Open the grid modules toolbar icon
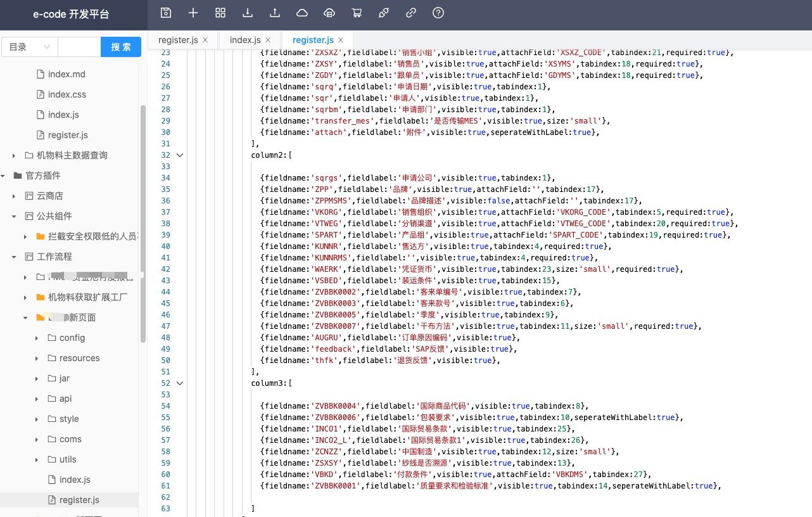The width and height of the screenshot is (812, 517). click(x=220, y=13)
